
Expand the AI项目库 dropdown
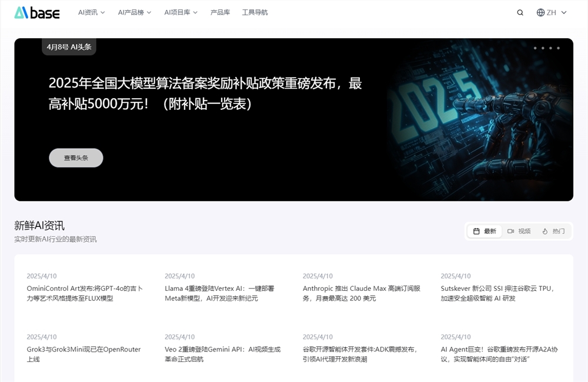pos(181,12)
